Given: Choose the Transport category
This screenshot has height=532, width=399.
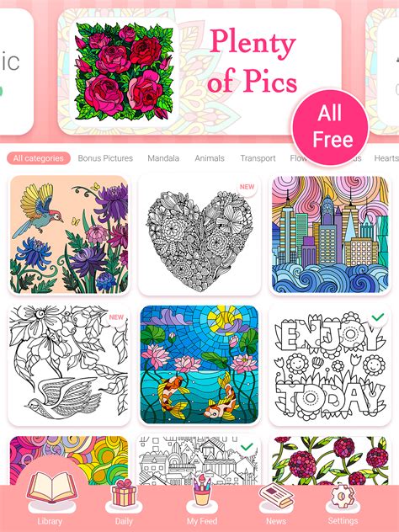Looking at the screenshot, I should coord(258,158).
